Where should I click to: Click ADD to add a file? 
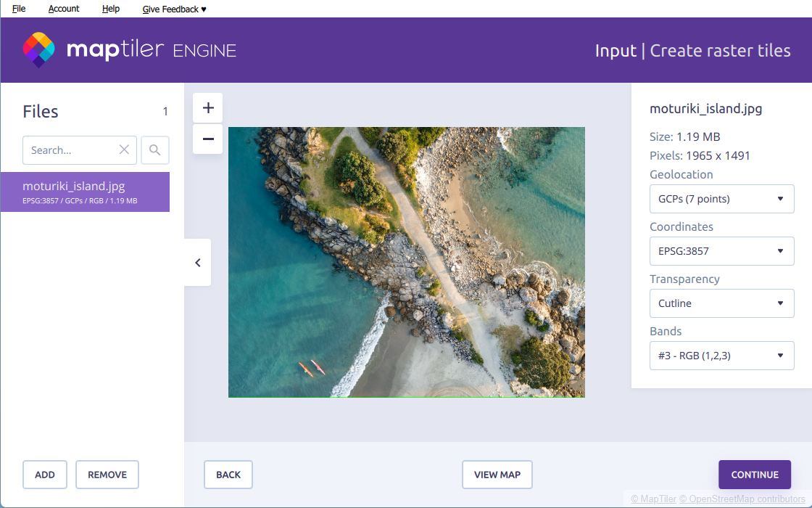click(45, 475)
